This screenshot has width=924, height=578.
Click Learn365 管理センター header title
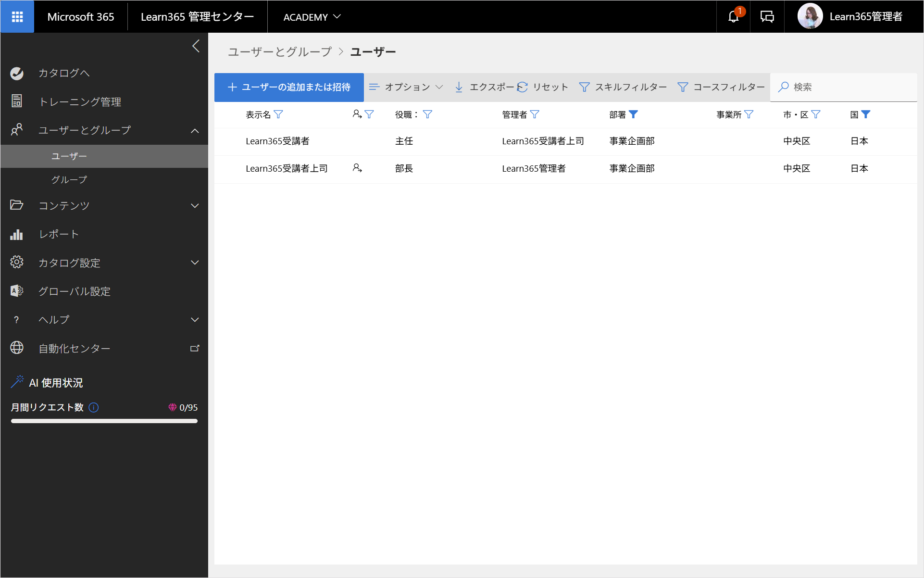(198, 17)
